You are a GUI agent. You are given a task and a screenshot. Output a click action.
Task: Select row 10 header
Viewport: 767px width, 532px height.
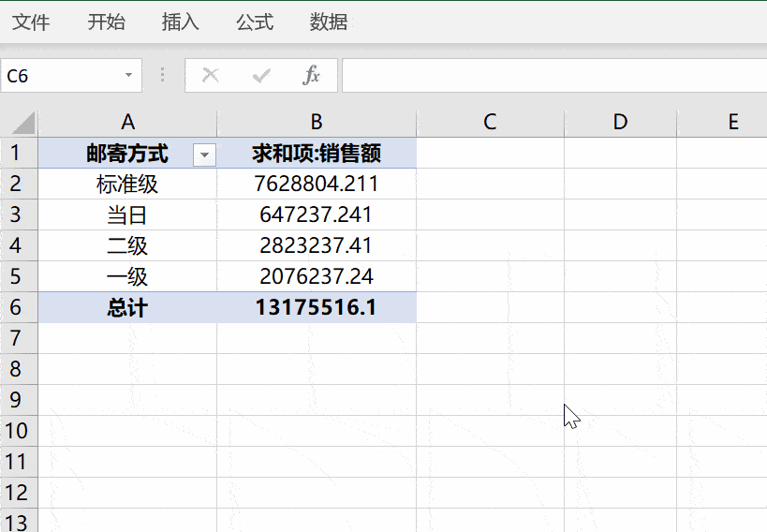[x=19, y=431]
